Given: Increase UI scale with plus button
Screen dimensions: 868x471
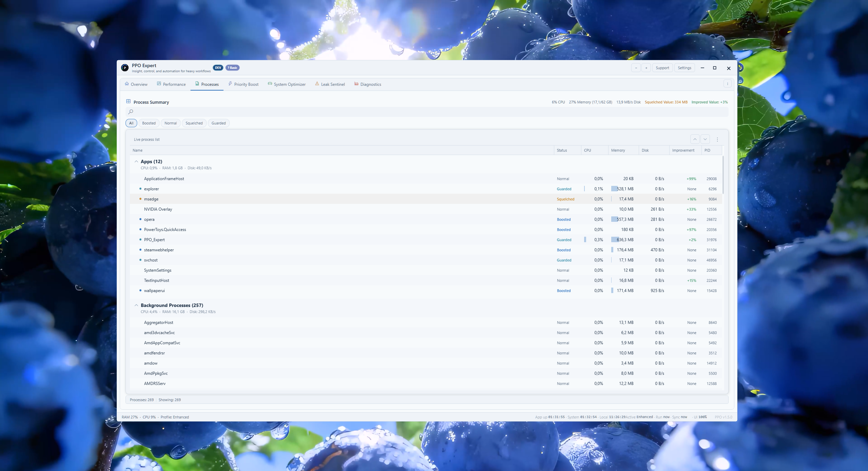Looking at the screenshot, I should click(x=646, y=68).
